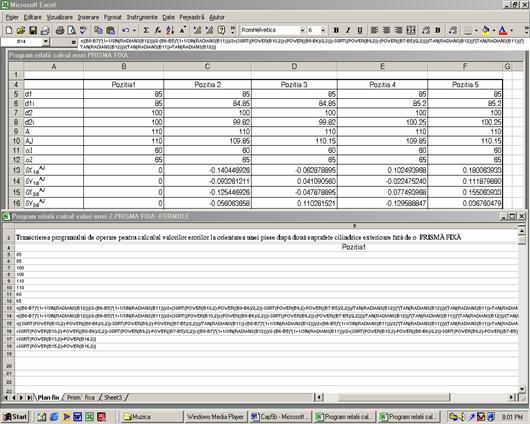Image resolution: width=530 pixels, height=424 pixels.
Task: Open a file with the folder icon
Action: (x=21, y=30)
